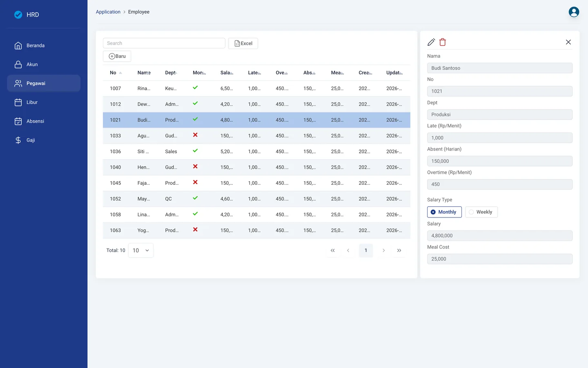
Task: Go to the next page arrow
Action: (383, 251)
